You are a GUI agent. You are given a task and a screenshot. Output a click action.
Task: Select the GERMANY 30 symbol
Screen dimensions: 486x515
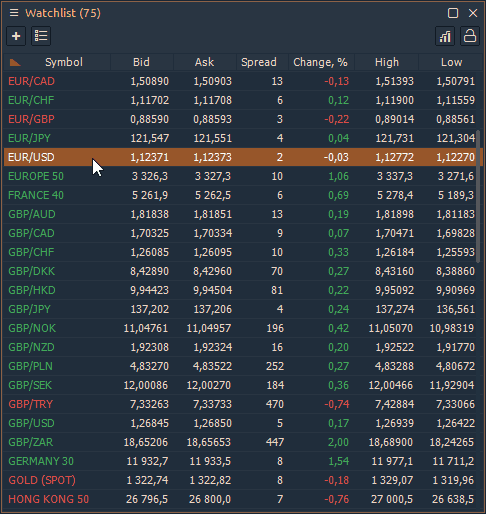tap(41, 461)
